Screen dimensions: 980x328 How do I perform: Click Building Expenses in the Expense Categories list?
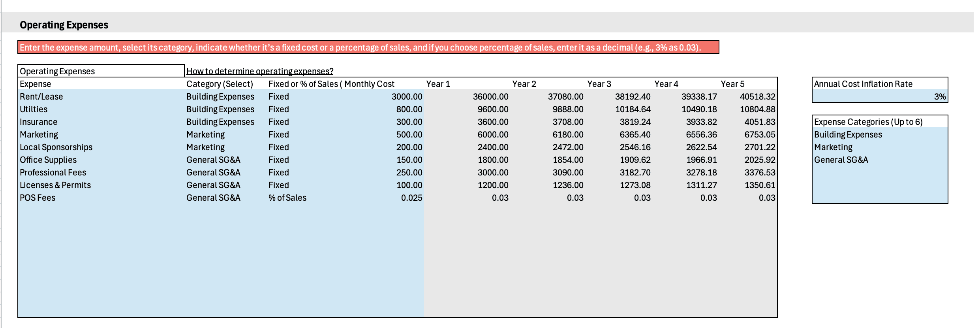[x=848, y=134]
